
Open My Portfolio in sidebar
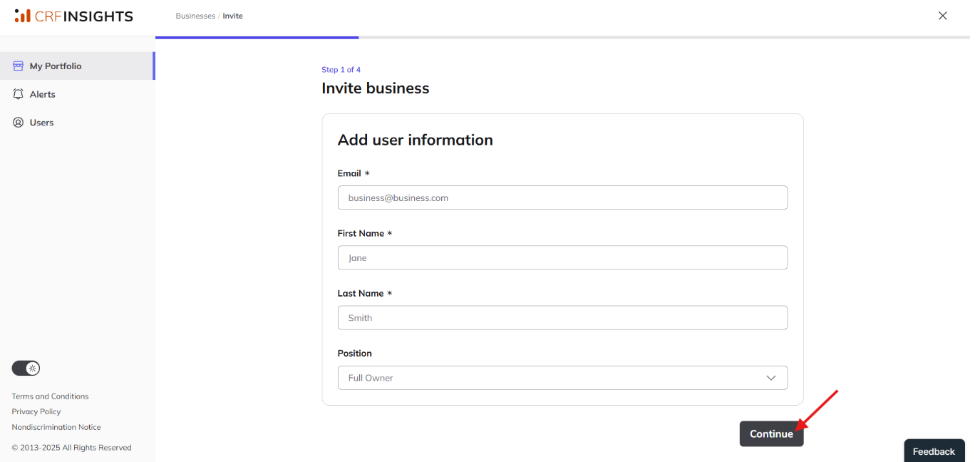pyautogui.click(x=77, y=66)
